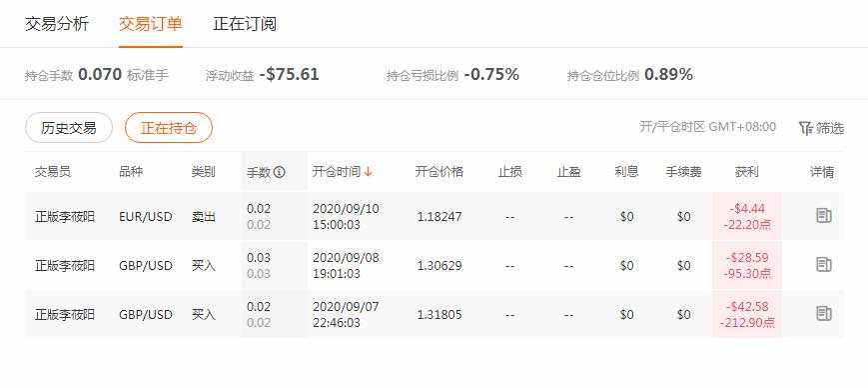Click trader 正版李筱阳 in 1.31805 row

[65, 314]
